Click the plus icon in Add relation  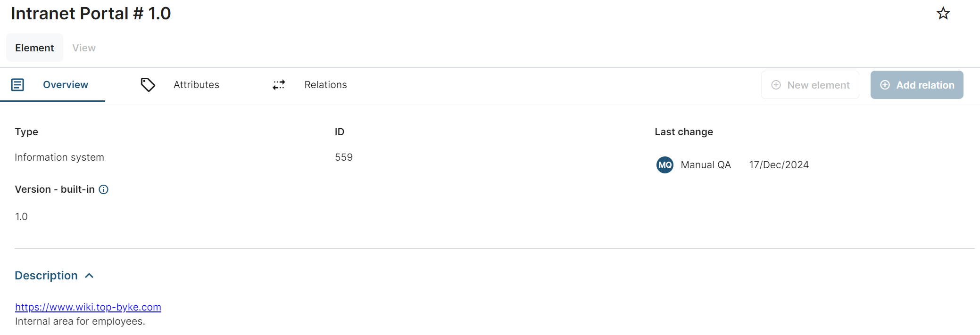click(885, 85)
